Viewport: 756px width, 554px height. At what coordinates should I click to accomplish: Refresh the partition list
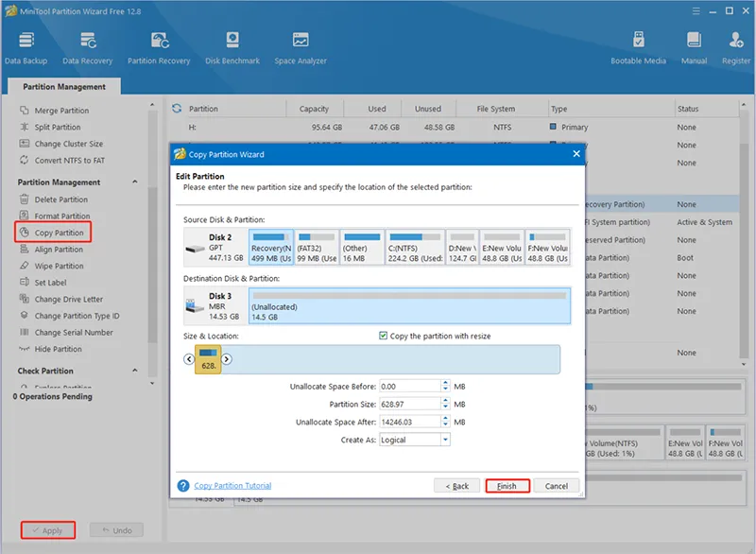point(177,109)
